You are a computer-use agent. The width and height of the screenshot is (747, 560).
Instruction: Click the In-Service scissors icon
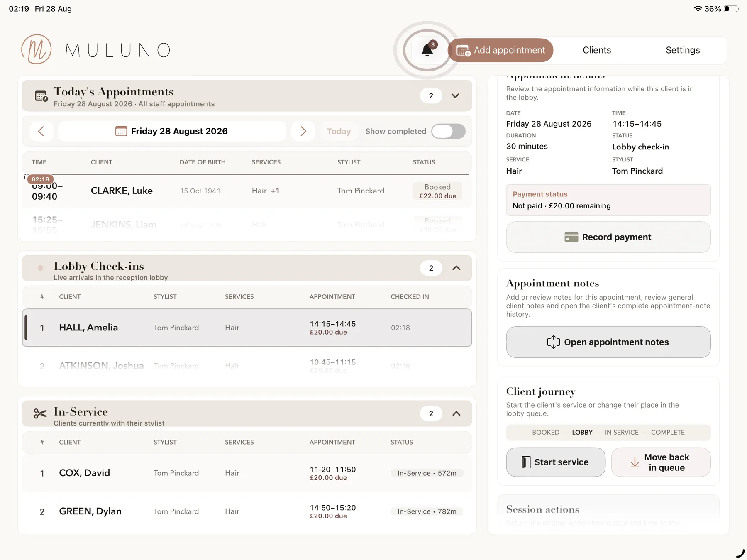click(40, 413)
